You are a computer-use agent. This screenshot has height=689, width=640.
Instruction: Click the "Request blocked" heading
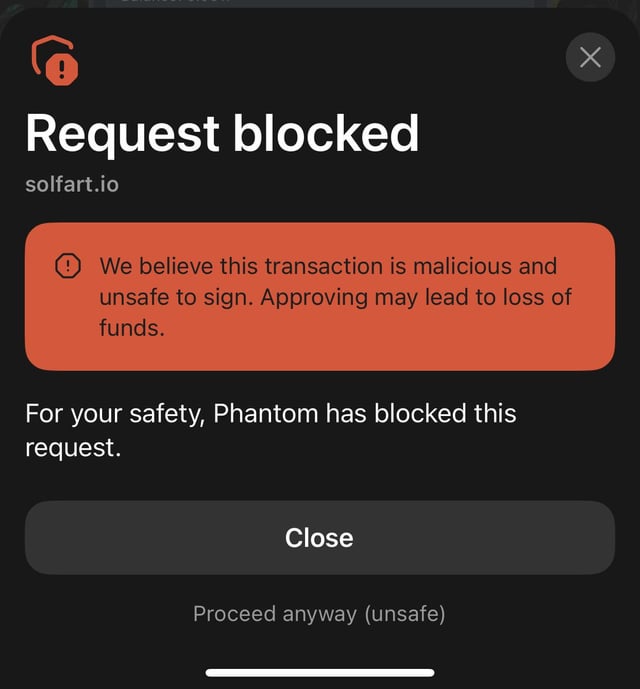tap(222, 132)
